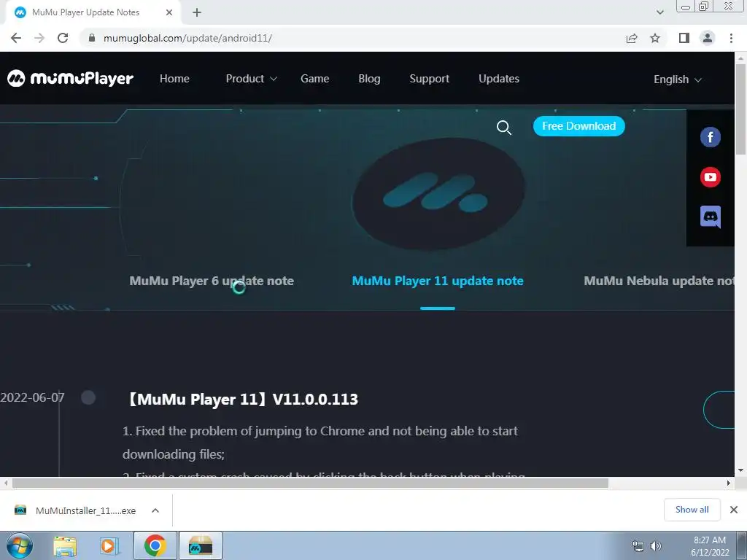This screenshot has height=560, width=747.
Task: Click the Chrome taskbar icon
Action: click(x=155, y=545)
